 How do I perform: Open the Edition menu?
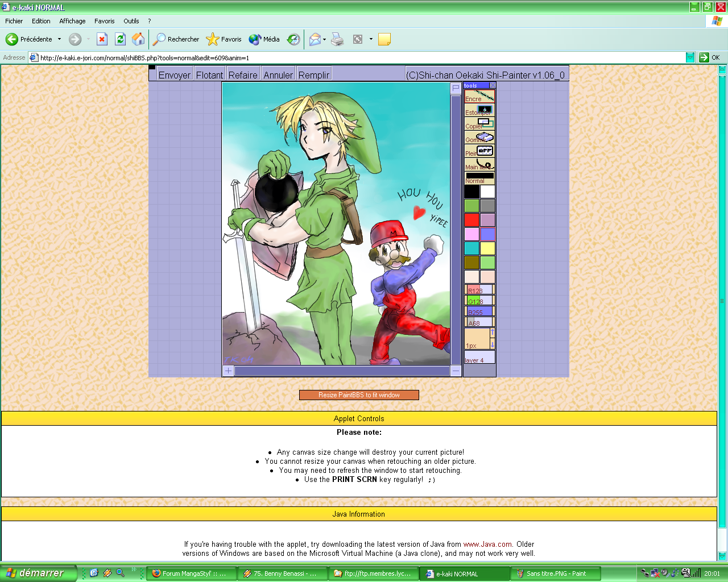tap(41, 21)
